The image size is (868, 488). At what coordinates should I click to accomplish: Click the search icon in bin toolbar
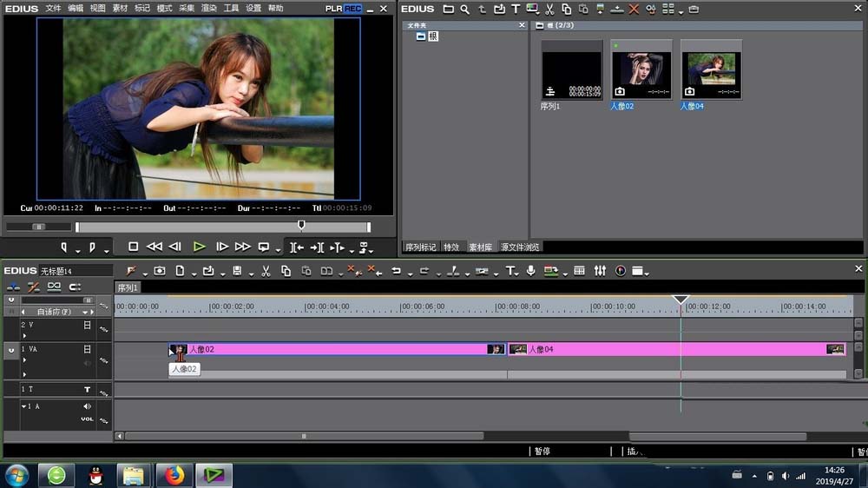[x=465, y=9]
